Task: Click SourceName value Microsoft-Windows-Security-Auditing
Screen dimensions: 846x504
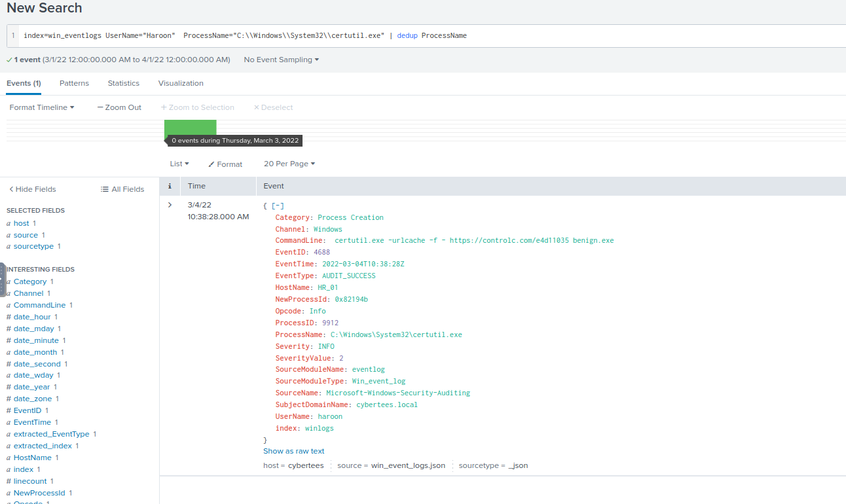Action: pyautogui.click(x=398, y=393)
